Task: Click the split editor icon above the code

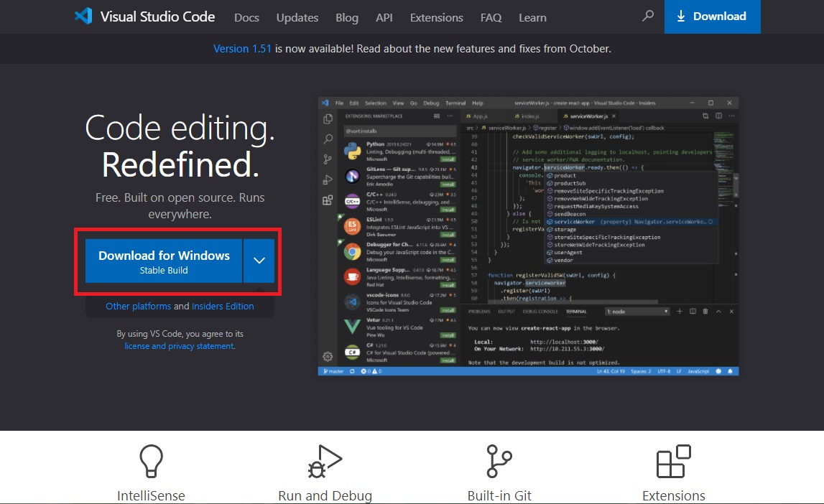Action: tap(718, 116)
